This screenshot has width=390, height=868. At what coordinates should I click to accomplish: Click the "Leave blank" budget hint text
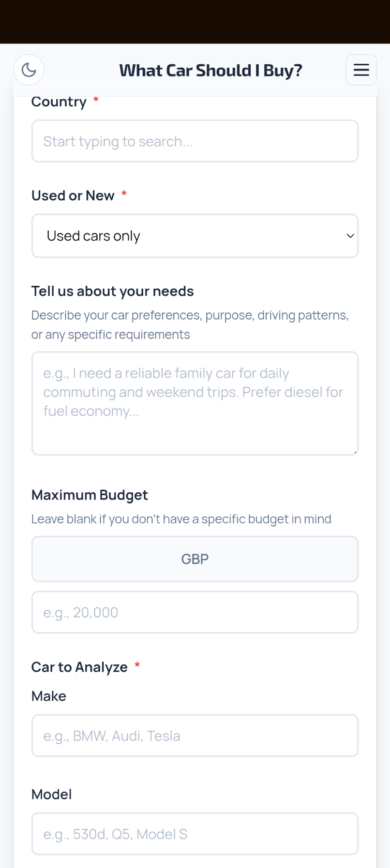[181, 519]
